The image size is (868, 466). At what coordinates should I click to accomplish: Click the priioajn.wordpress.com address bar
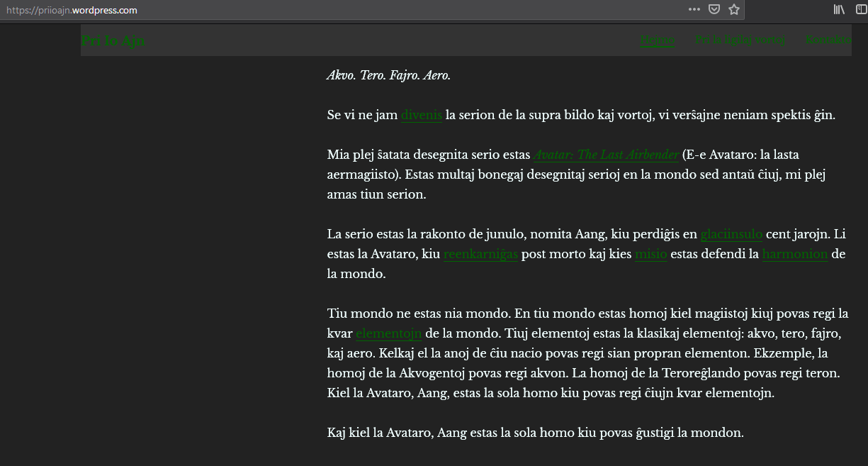pyautogui.click(x=283, y=10)
